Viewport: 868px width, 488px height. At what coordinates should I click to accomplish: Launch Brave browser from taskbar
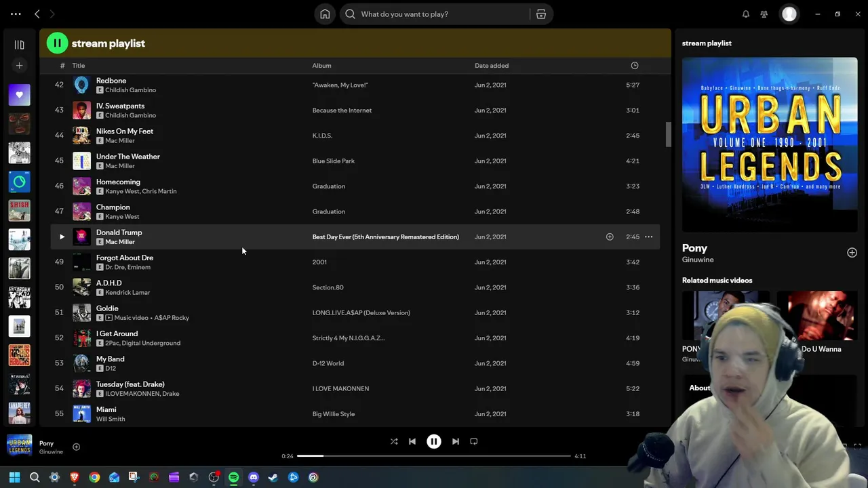75,477
